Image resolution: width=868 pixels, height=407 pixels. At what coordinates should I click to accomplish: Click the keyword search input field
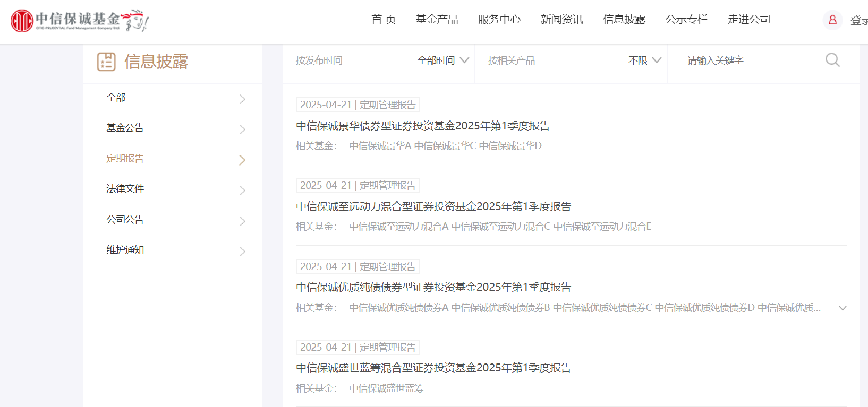(x=749, y=60)
